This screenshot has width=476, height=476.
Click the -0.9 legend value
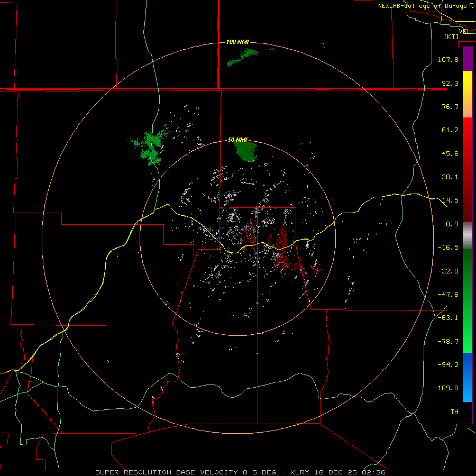click(450, 224)
